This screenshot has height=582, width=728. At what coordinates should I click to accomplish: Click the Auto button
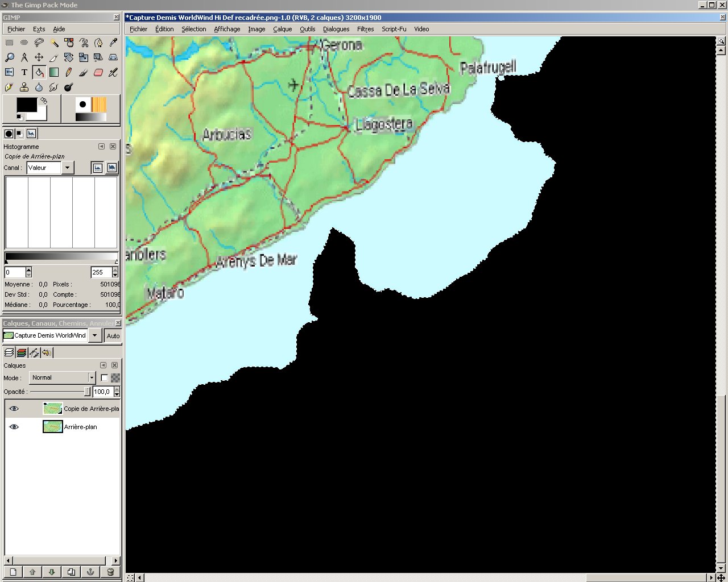pyautogui.click(x=113, y=336)
